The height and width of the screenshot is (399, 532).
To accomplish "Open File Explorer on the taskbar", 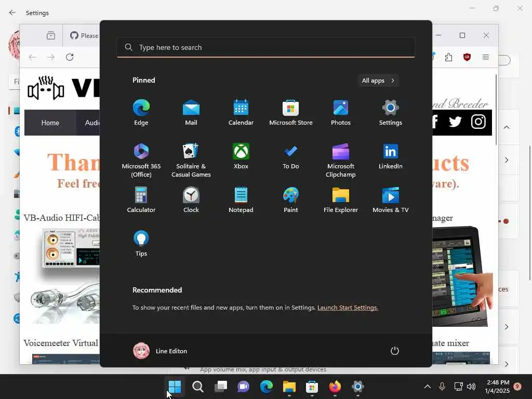I will (289, 387).
